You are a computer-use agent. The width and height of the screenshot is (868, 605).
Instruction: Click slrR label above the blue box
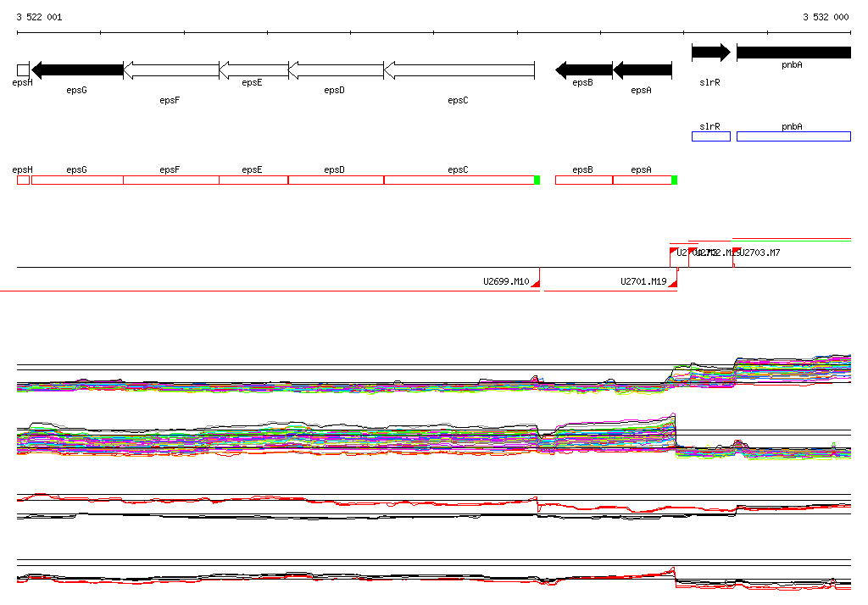tap(709, 126)
